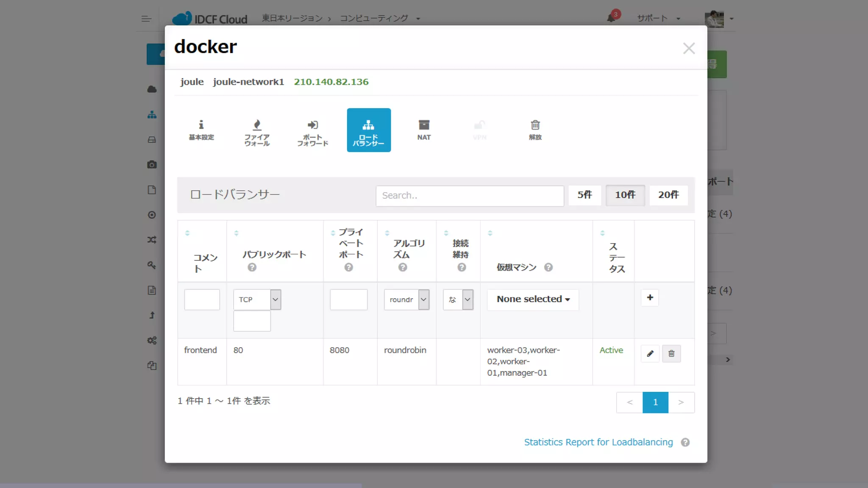The image size is (868, 488).
Task: Click page 1 in the pagination
Action: (655, 402)
